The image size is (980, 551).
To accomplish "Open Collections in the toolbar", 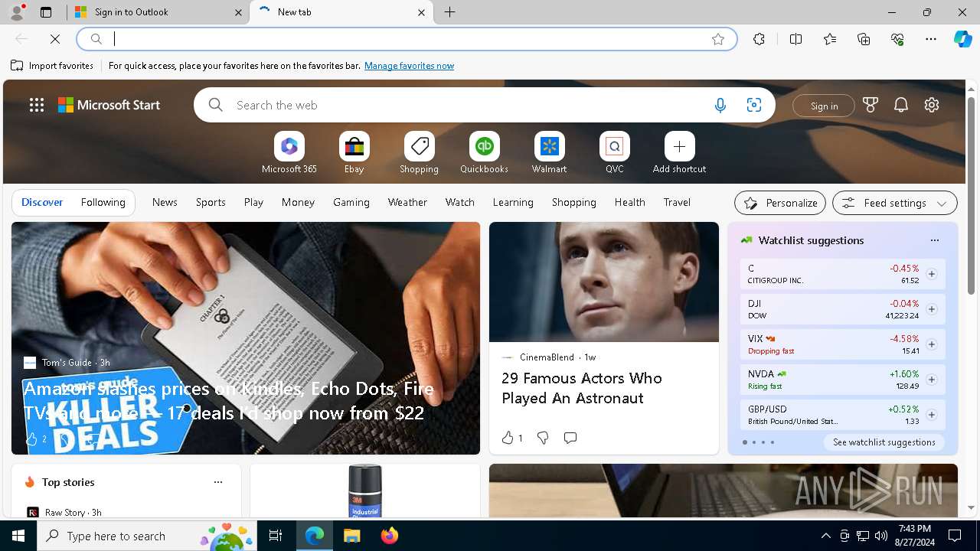I will point(864,39).
